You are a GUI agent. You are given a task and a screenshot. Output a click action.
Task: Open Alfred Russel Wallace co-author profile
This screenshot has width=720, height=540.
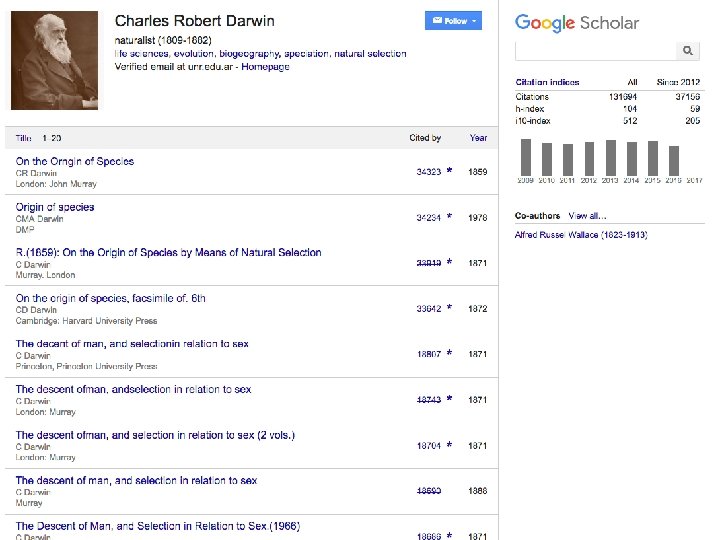click(580, 235)
